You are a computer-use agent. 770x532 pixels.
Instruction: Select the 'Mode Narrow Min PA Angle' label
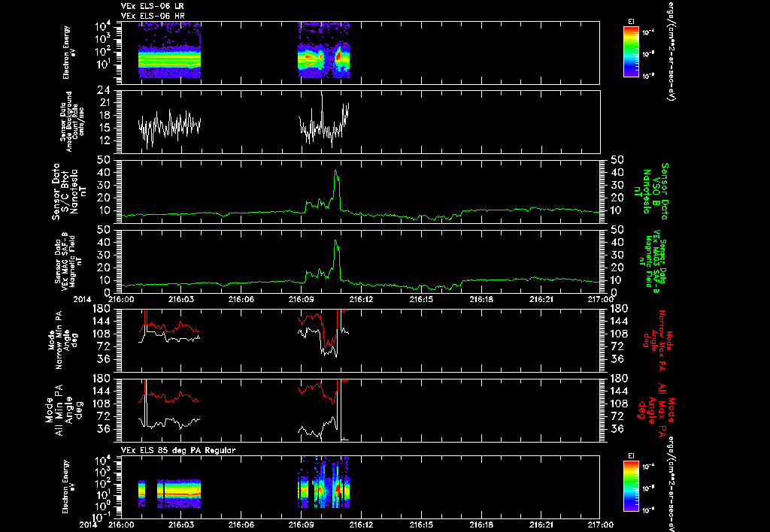(x=62, y=340)
